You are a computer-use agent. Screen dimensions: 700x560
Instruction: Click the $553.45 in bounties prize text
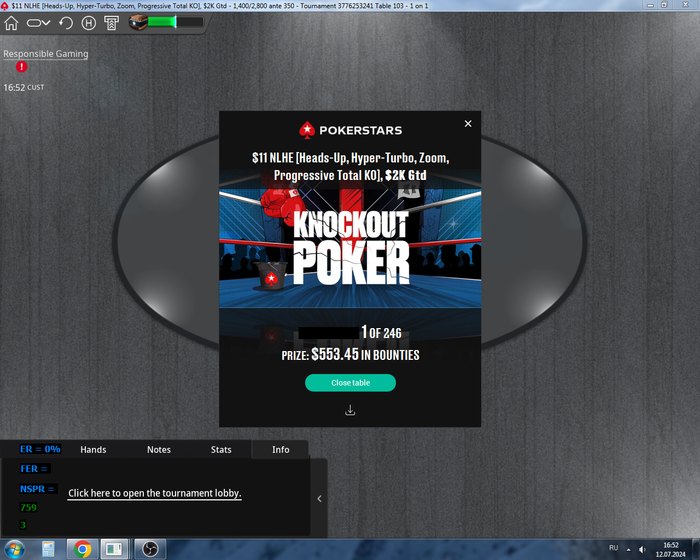click(x=350, y=355)
